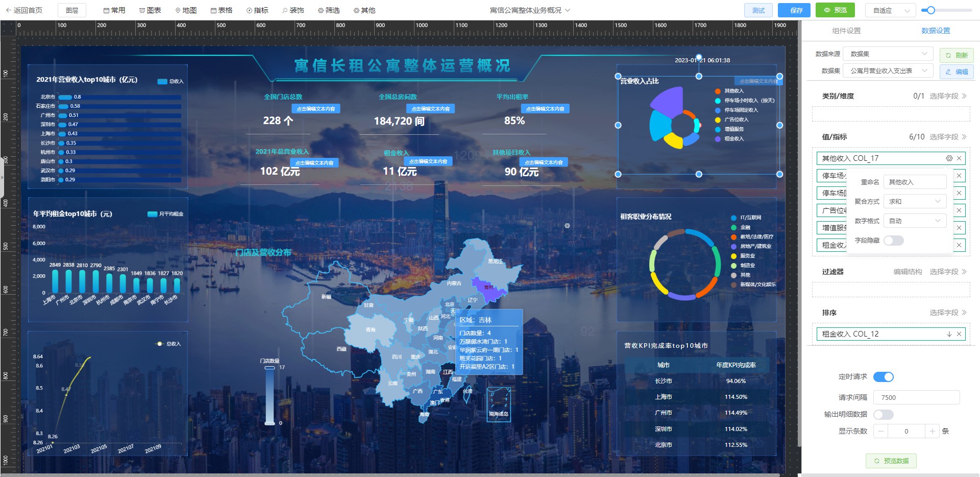980x477 pixels.
Task: Click 选择字段 for 排序
Action: (x=948, y=313)
